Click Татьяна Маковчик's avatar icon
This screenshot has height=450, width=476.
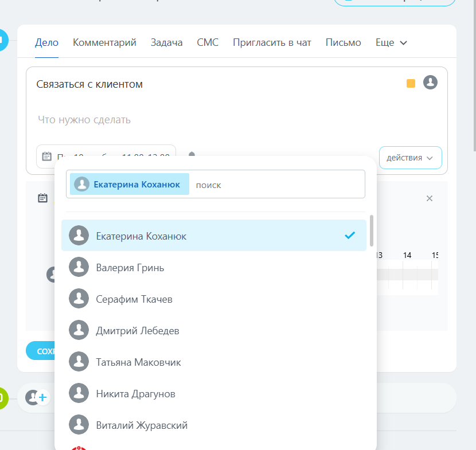click(79, 362)
